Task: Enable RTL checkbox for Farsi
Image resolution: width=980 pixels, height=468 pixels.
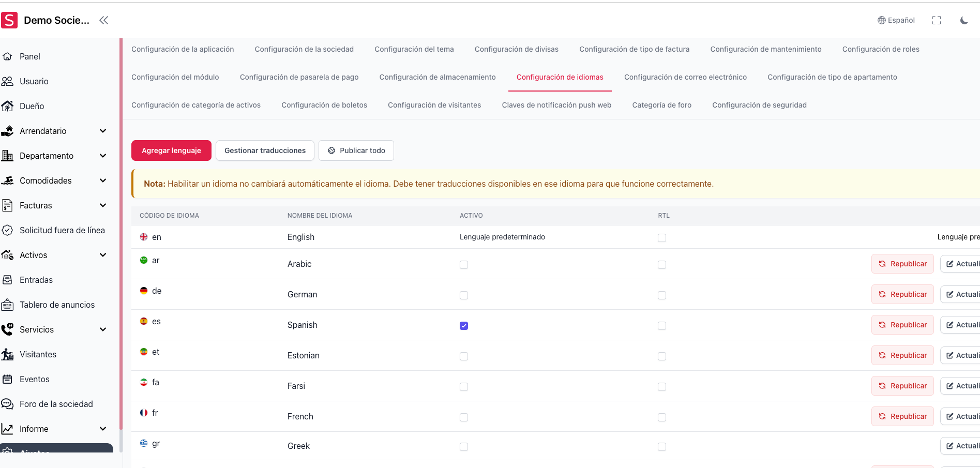Action: coord(662,387)
